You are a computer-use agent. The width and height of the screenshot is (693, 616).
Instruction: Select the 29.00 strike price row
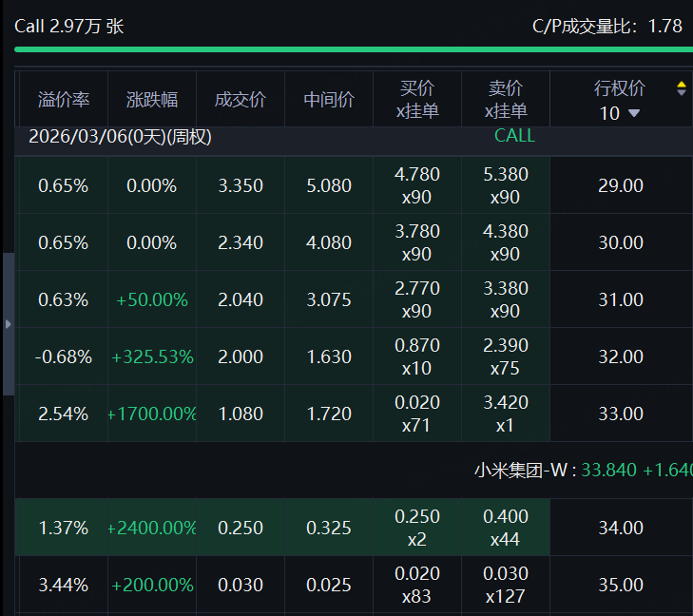pos(621,185)
